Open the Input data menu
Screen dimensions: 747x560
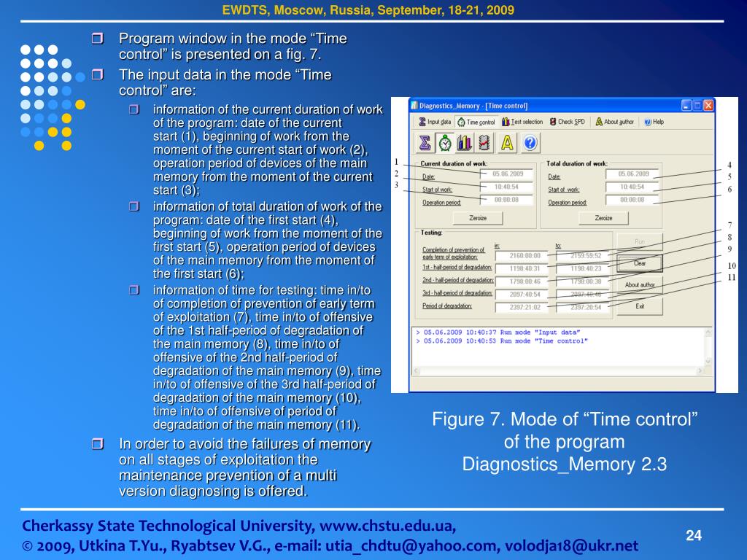(435, 122)
